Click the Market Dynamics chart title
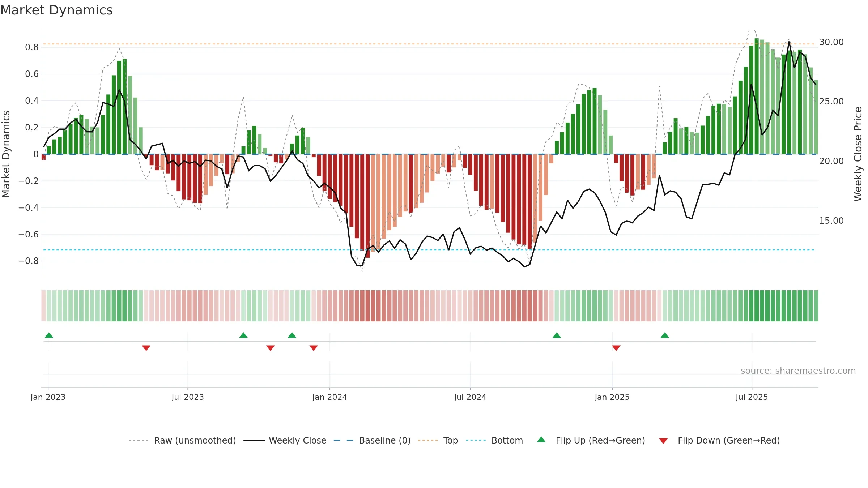This screenshot has width=868, height=488. (57, 10)
